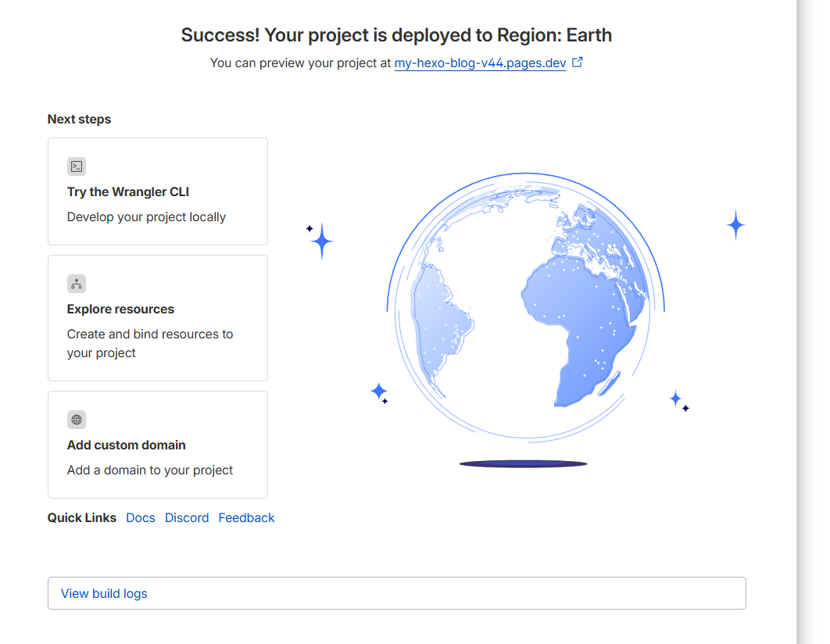
Task: Click the external link icon beside pages.dev URL
Action: click(x=578, y=63)
